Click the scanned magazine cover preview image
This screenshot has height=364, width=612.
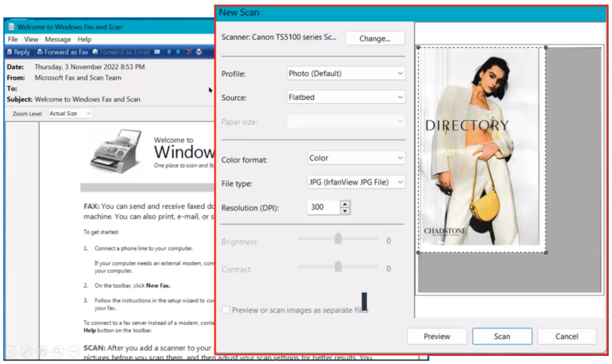[x=480, y=148]
